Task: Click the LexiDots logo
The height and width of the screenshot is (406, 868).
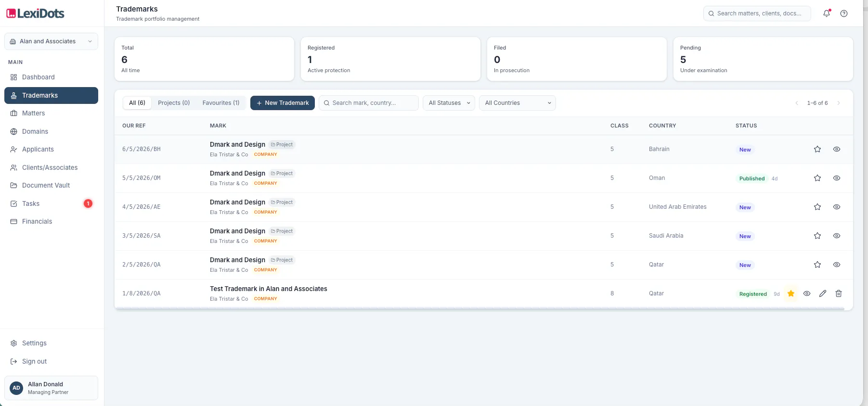Action: [35, 13]
